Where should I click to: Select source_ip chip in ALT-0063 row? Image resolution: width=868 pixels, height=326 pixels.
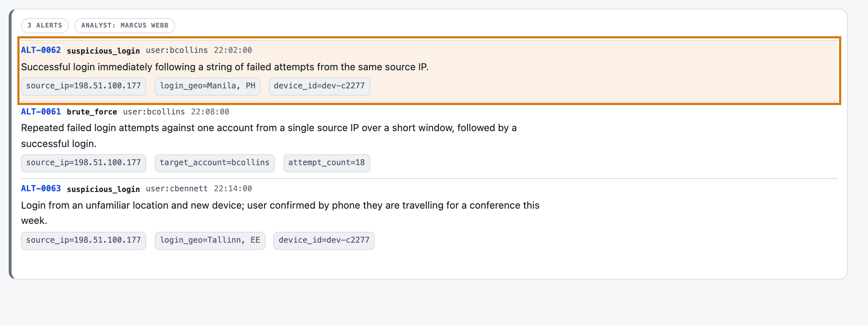(84, 241)
